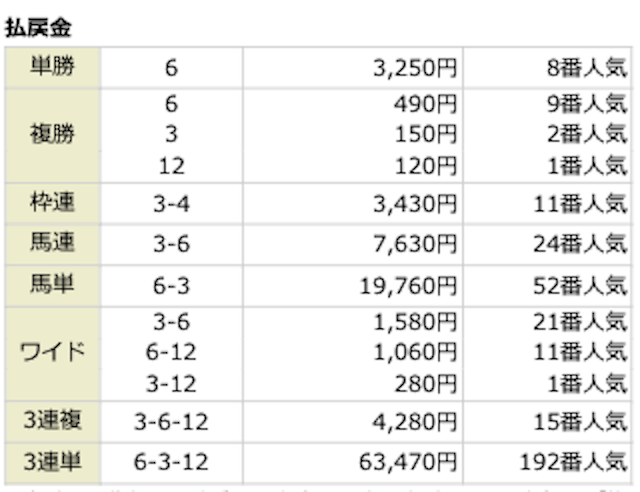Click the 3,430円 bracket quinella payout
This screenshot has width=640, height=492.
point(414,205)
